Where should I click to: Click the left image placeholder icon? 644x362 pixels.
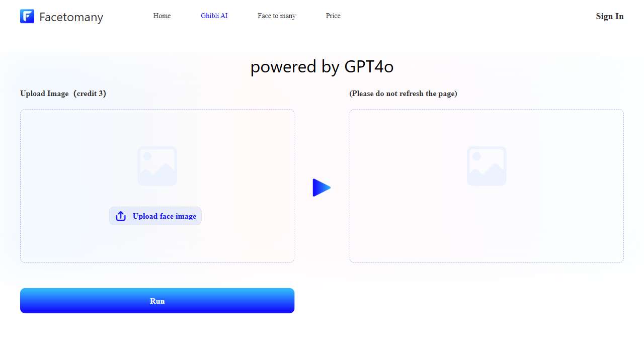pos(157,166)
